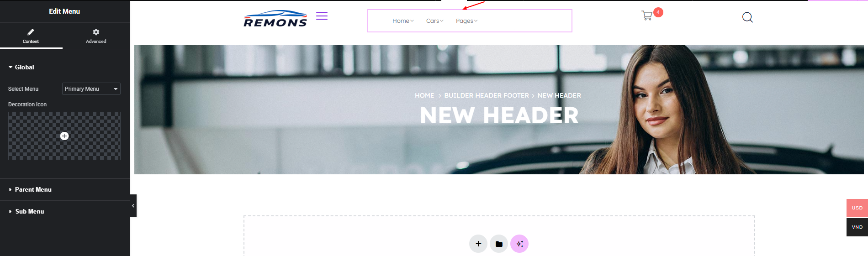Image resolution: width=868 pixels, height=256 pixels.
Task: Switch currency to VND
Action: tap(857, 227)
